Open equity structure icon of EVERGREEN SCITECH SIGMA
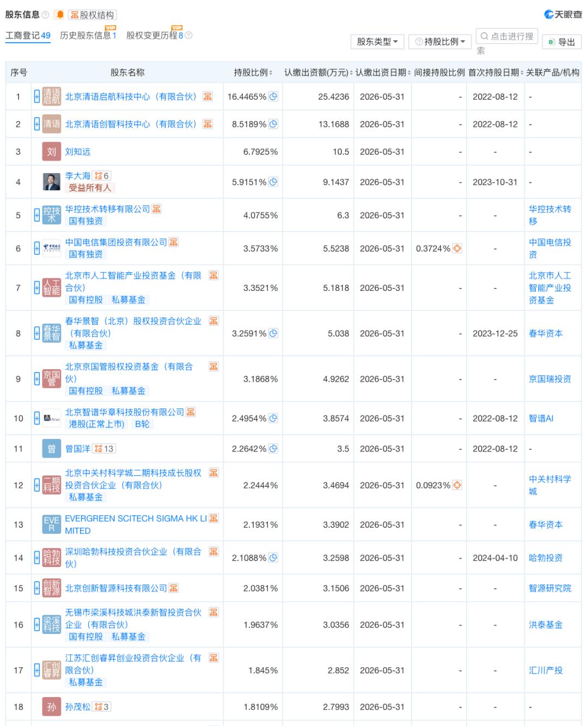Image resolution: width=588 pixels, height=726 pixels. point(213,518)
